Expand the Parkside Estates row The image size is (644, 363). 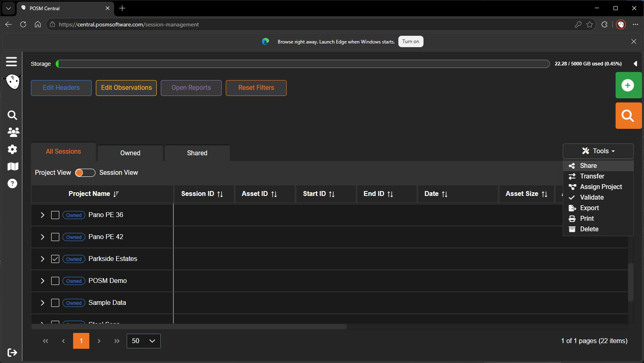[43, 259]
